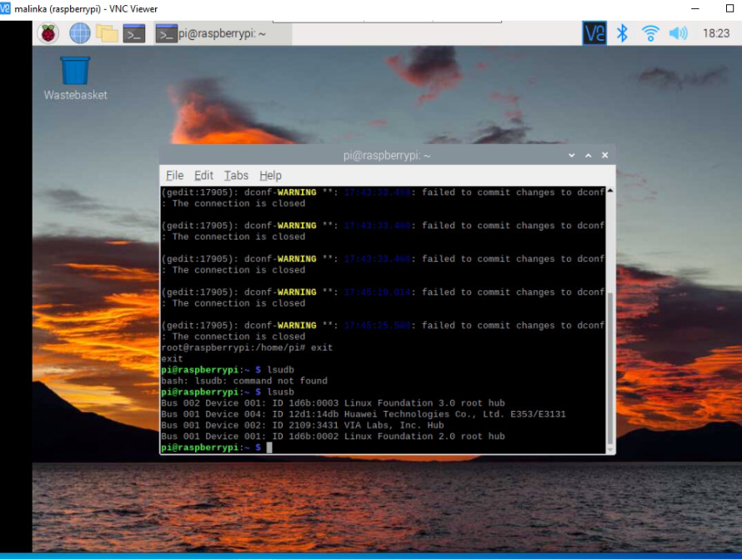Open the File Manager folders icon
This screenshot has width=742, height=560.
point(107,33)
